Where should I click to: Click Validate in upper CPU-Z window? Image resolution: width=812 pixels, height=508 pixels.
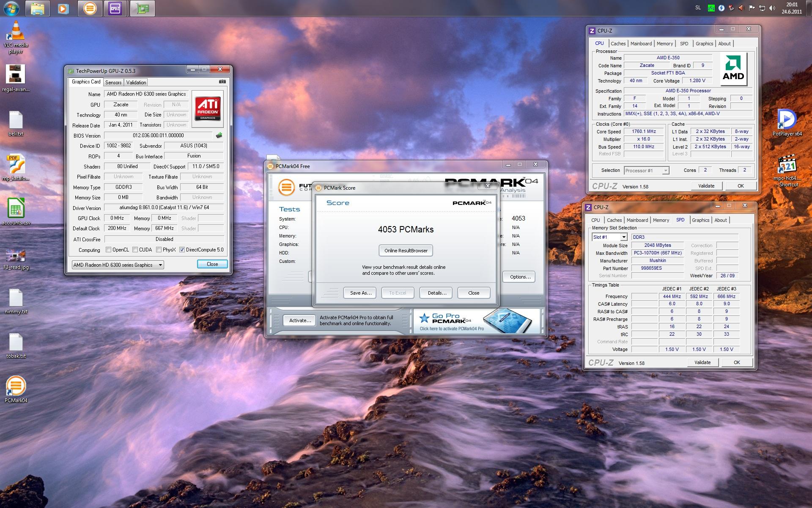pyautogui.click(x=706, y=186)
